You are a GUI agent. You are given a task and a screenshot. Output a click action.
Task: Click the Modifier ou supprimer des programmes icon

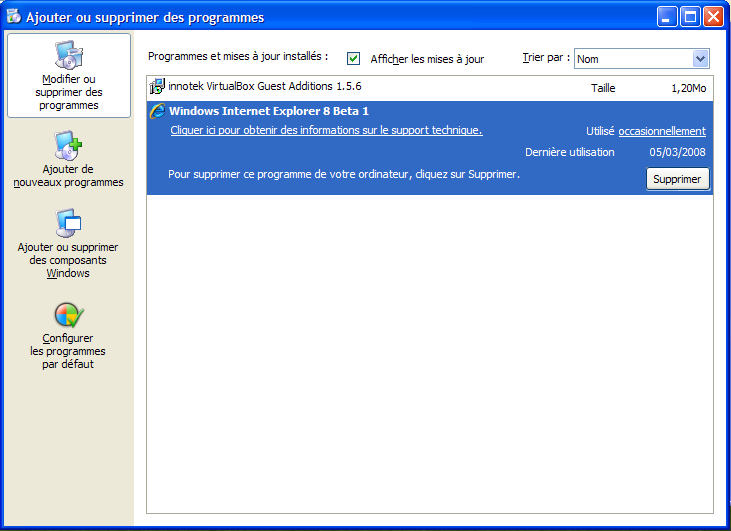(x=68, y=56)
